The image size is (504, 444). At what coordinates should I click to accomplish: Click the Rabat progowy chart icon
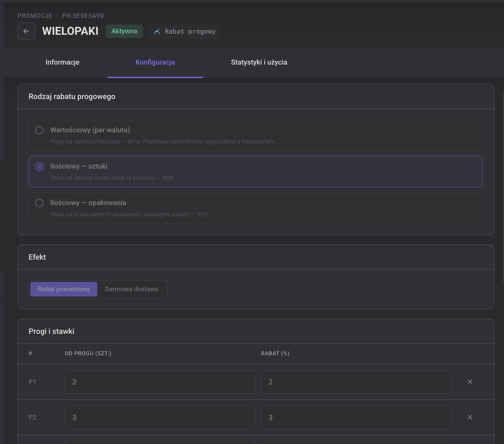[157, 32]
